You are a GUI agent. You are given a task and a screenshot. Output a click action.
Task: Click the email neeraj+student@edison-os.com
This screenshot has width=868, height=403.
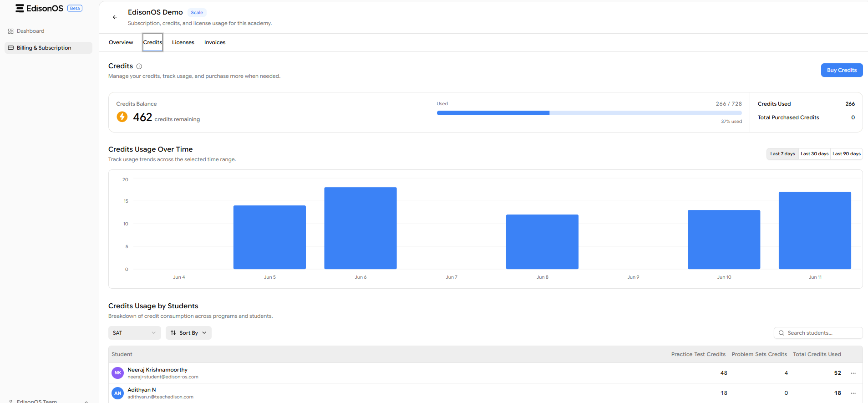coord(163,377)
